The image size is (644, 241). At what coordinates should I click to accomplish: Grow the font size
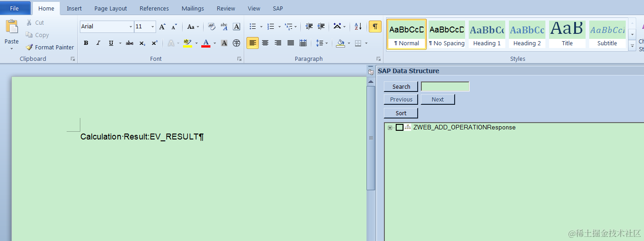pyautogui.click(x=162, y=27)
